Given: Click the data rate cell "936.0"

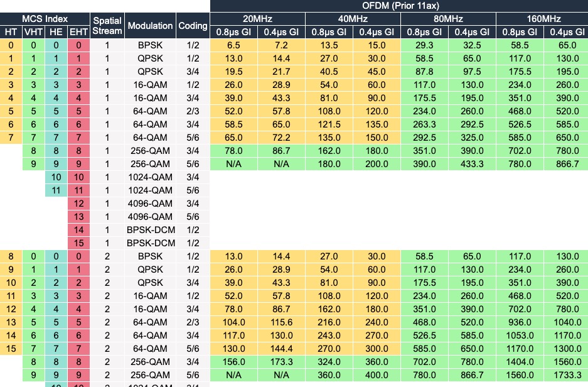Looking at the screenshot, I should 520,322.
